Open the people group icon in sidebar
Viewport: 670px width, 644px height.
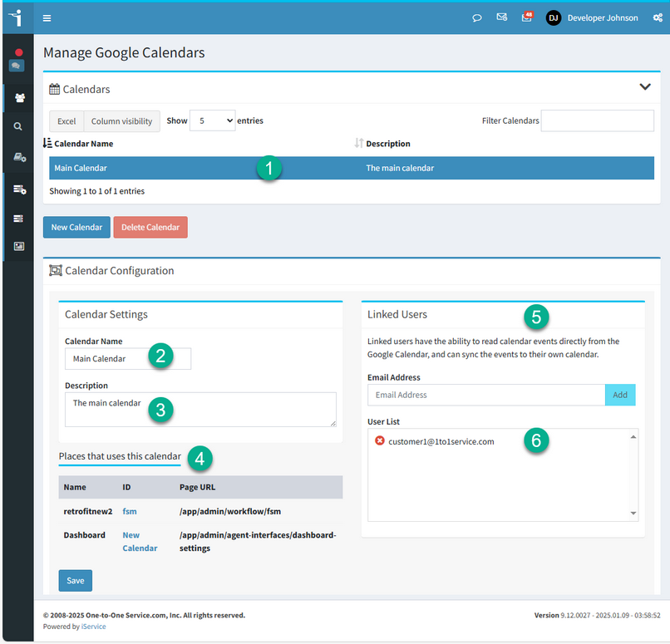point(19,97)
